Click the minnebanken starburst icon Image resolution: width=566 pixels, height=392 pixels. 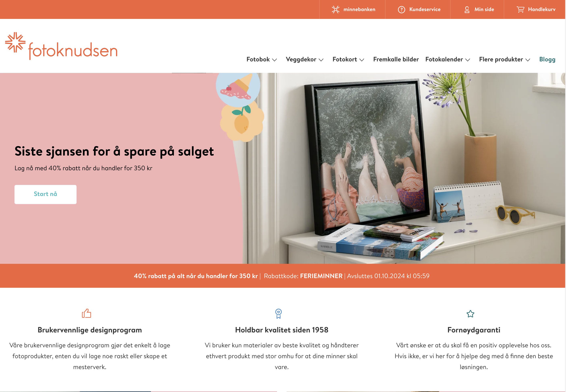335,10
